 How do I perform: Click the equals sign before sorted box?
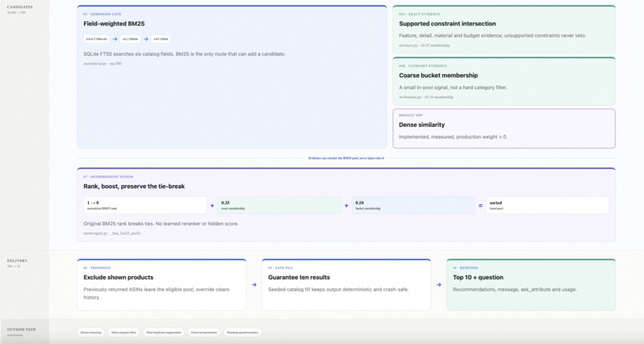coord(480,206)
